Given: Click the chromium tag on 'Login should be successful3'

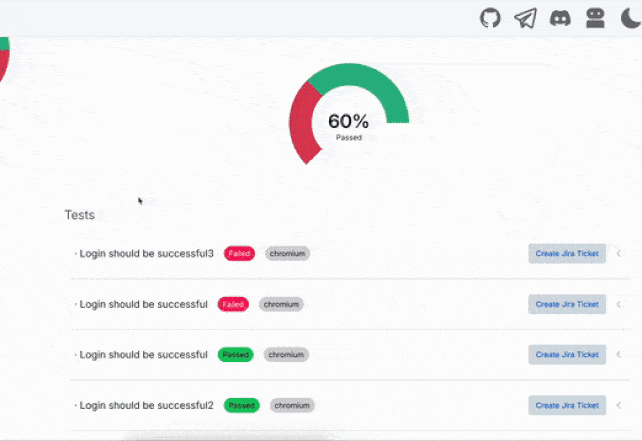Looking at the screenshot, I should tap(287, 253).
